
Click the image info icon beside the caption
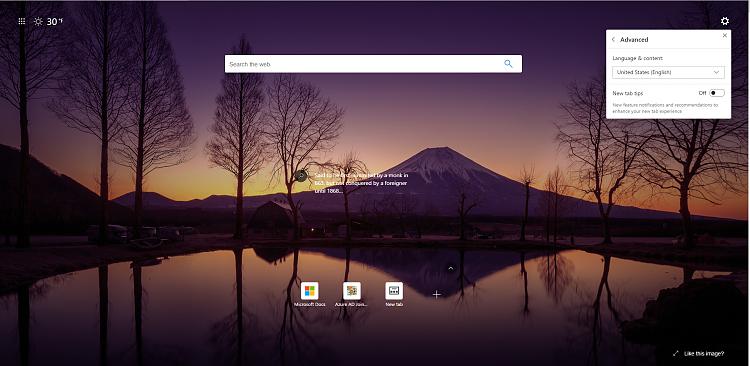[x=301, y=176]
